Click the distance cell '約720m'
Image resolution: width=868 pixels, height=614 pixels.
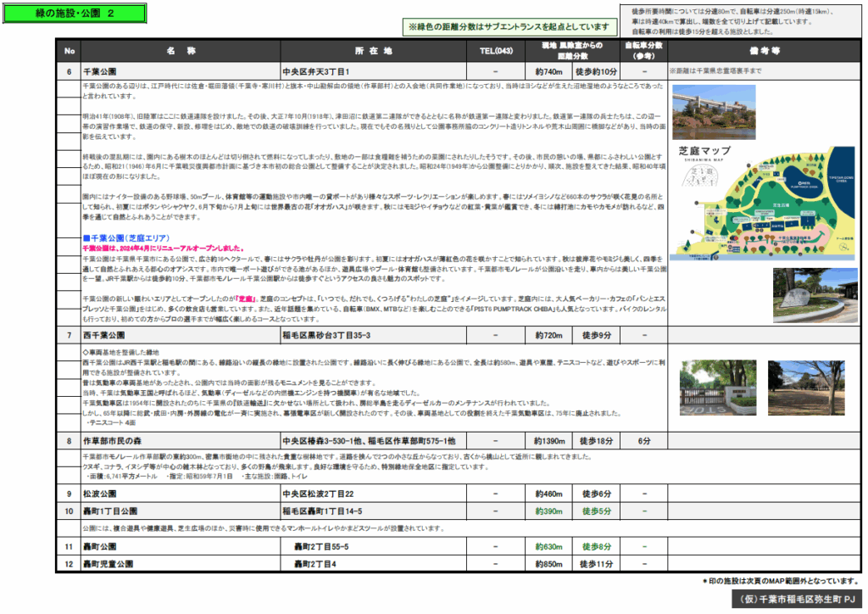coord(548,336)
